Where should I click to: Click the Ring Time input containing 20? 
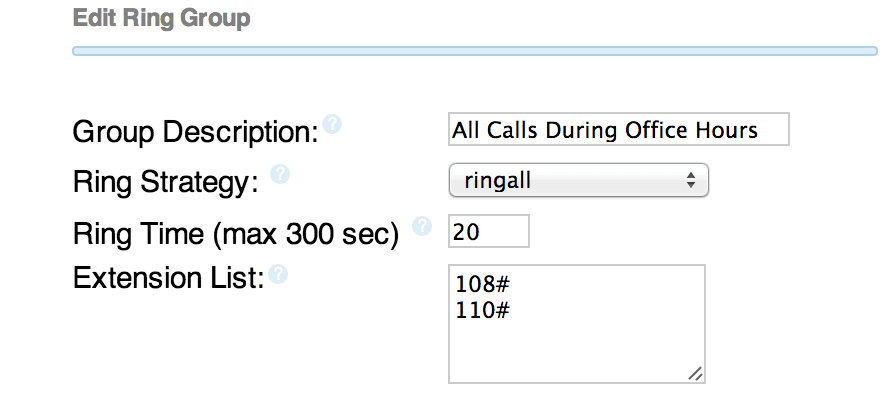(x=489, y=231)
